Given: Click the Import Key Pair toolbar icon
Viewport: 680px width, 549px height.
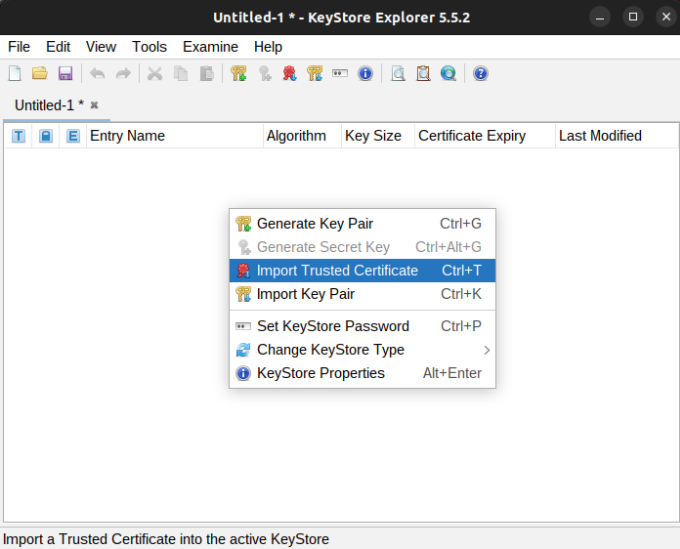Looking at the screenshot, I should [x=315, y=73].
